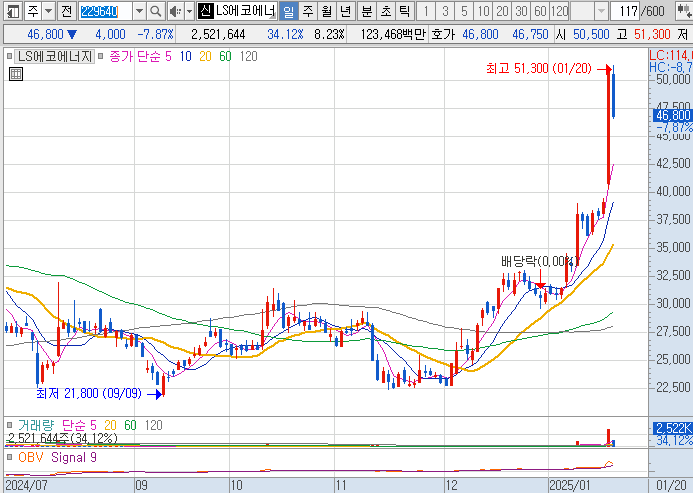Click the chart settings icon at far right
Image resolution: width=693 pixels, height=493 pixels.
click(684, 11)
